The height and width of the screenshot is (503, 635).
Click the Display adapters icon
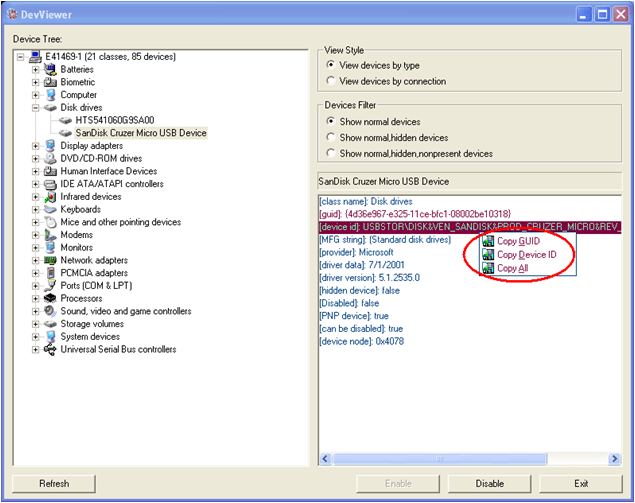point(50,145)
